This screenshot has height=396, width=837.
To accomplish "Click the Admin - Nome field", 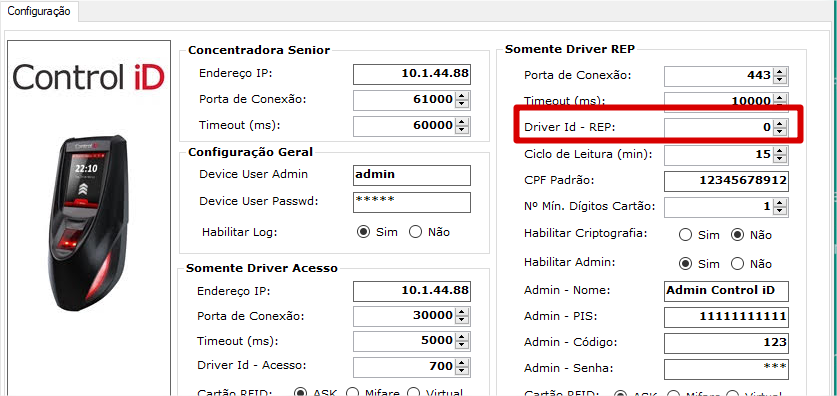I will pyautogui.click(x=727, y=291).
